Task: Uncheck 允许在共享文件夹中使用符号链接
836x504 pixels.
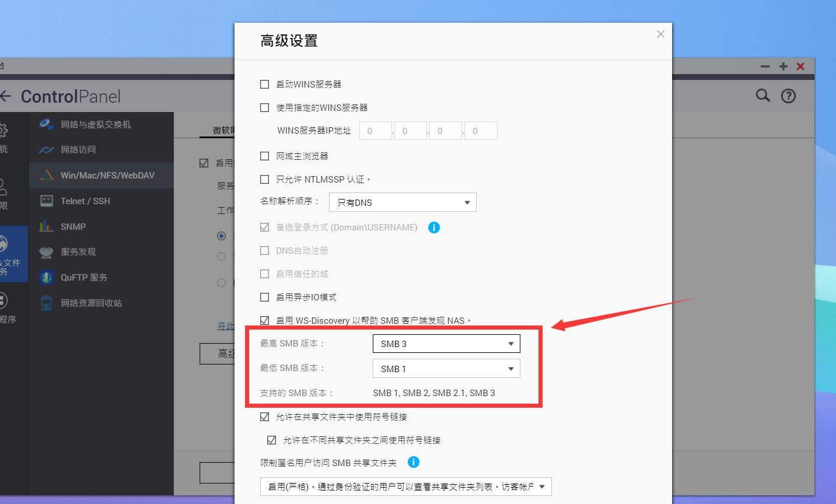Action: point(264,416)
